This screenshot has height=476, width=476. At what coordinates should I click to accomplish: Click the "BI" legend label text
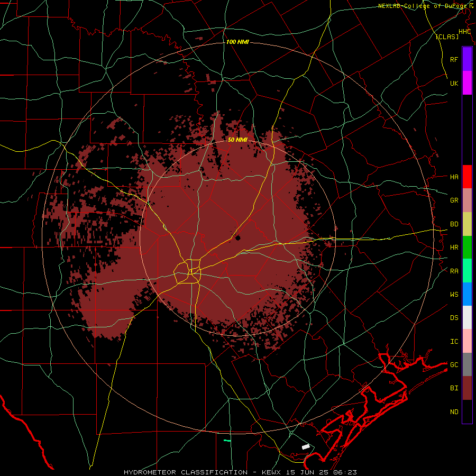point(454,388)
